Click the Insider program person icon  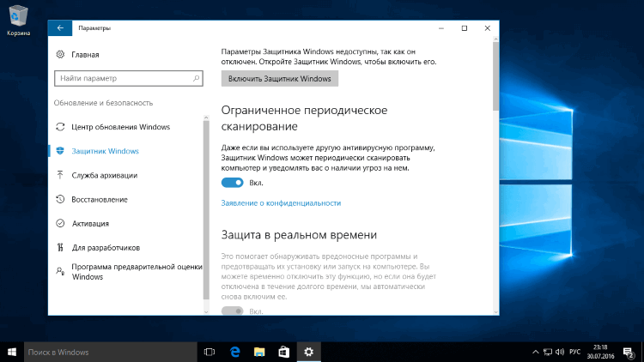pyautogui.click(x=60, y=271)
